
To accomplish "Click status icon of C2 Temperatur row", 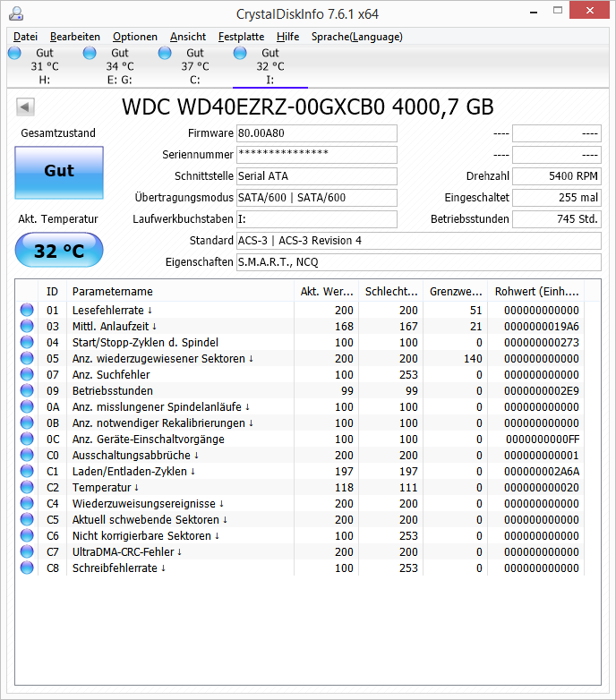I will pos(27,487).
